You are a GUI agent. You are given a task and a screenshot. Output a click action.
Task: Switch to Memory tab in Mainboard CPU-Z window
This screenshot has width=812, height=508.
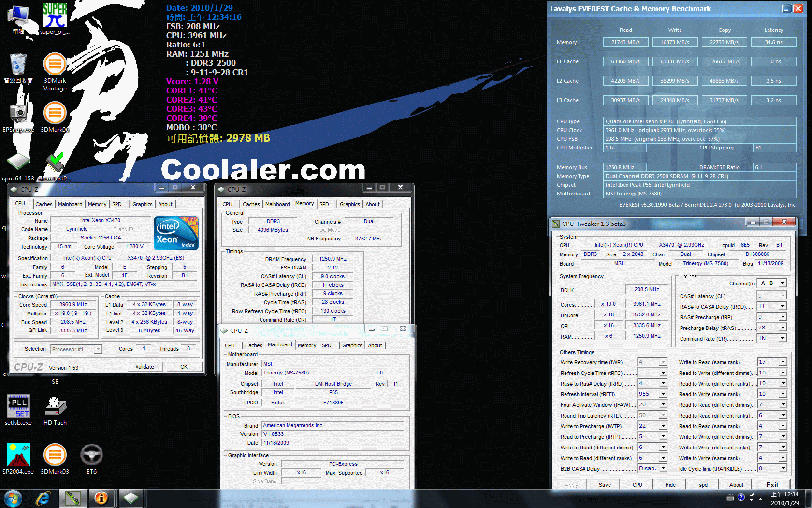(307, 345)
